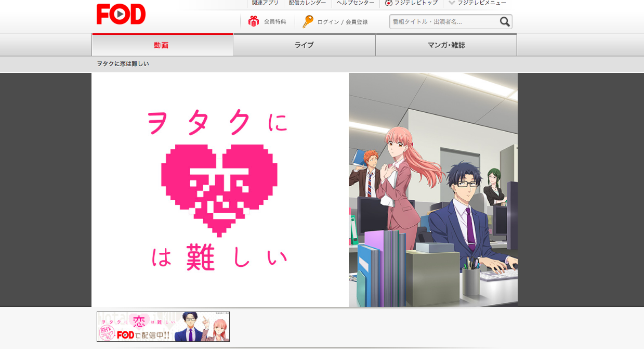
Task: Click ログイン / 会員登録 link
Action: (x=343, y=22)
